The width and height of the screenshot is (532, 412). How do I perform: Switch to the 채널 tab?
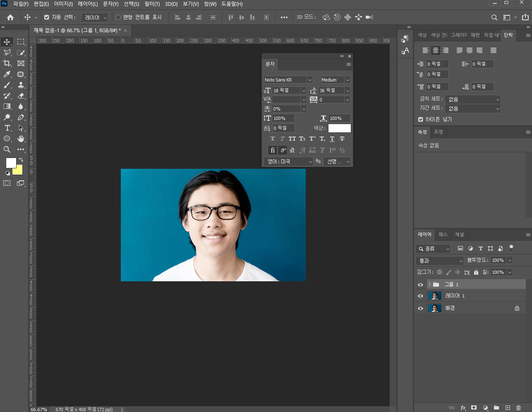tap(460, 235)
